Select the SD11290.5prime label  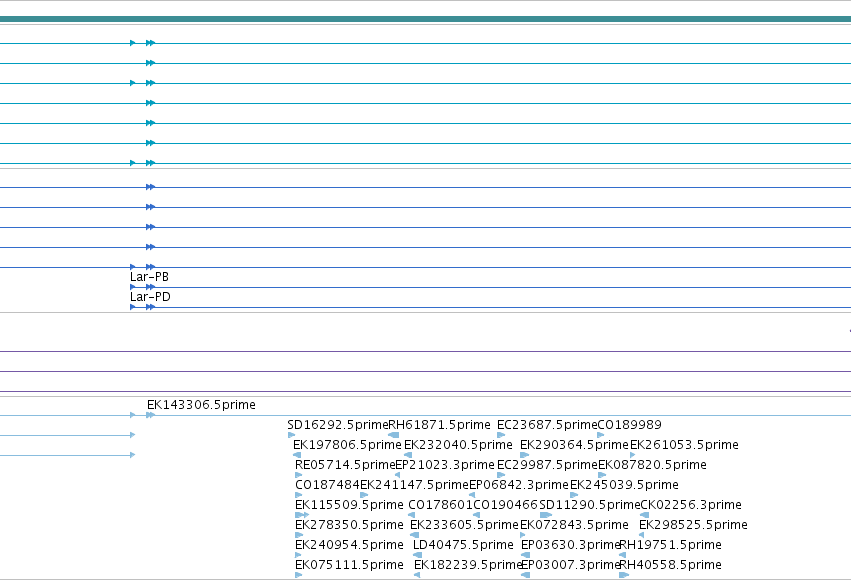pos(590,505)
